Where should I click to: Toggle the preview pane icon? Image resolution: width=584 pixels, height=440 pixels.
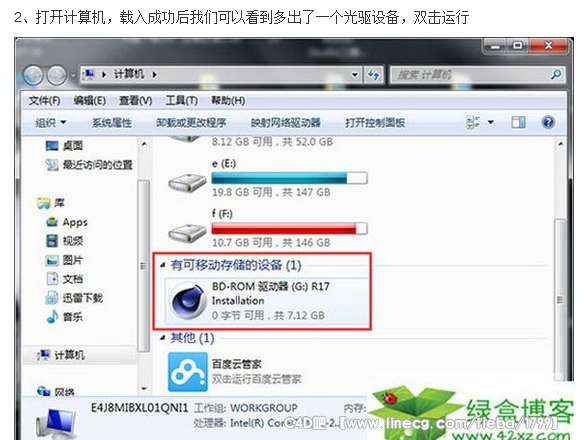click(x=518, y=122)
